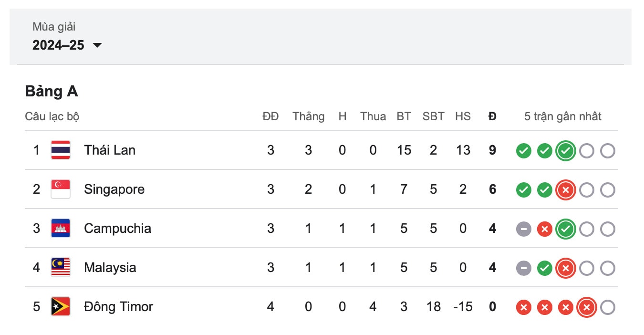Click the Đông Timor team name
The height and width of the screenshot is (335, 644).
pos(118,306)
